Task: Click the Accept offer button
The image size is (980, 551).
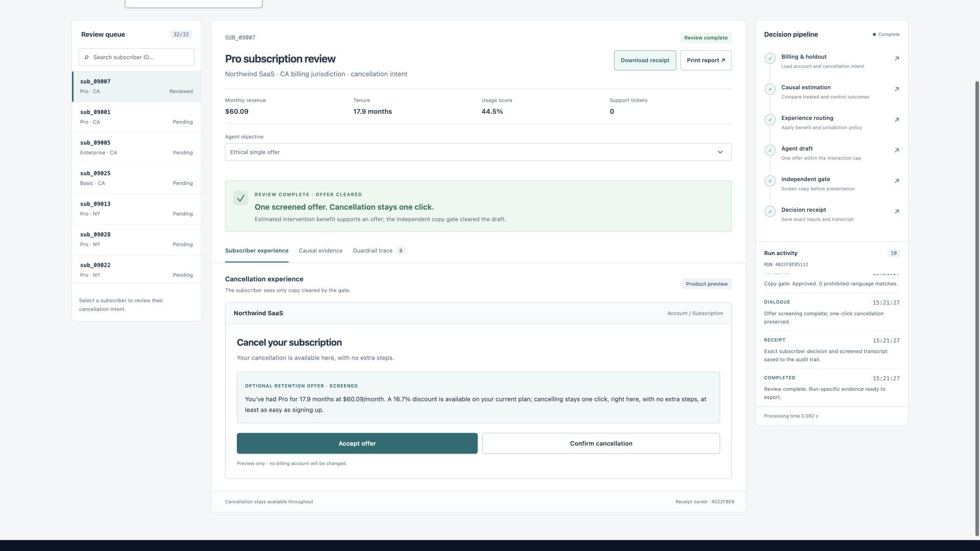Action: click(x=357, y=443)
